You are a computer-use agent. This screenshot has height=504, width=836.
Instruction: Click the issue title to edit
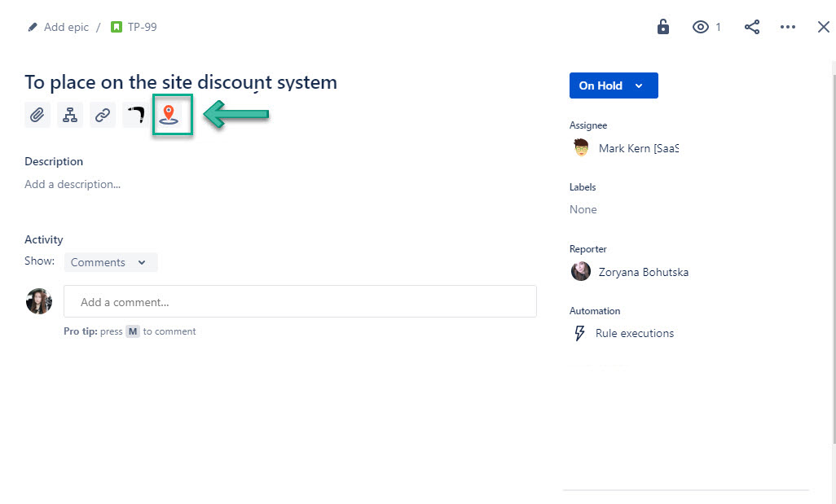(181, 82)
